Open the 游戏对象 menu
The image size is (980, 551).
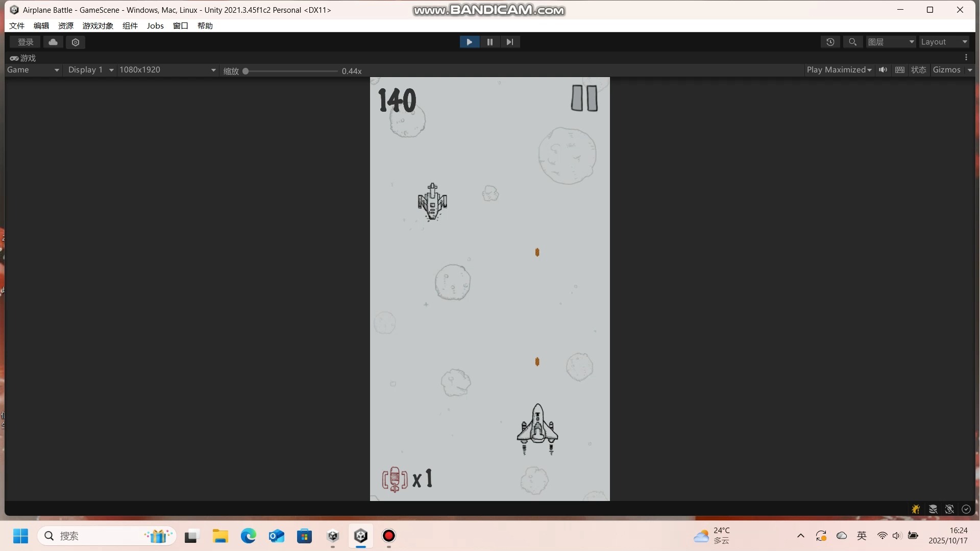(x=97, y=26)
